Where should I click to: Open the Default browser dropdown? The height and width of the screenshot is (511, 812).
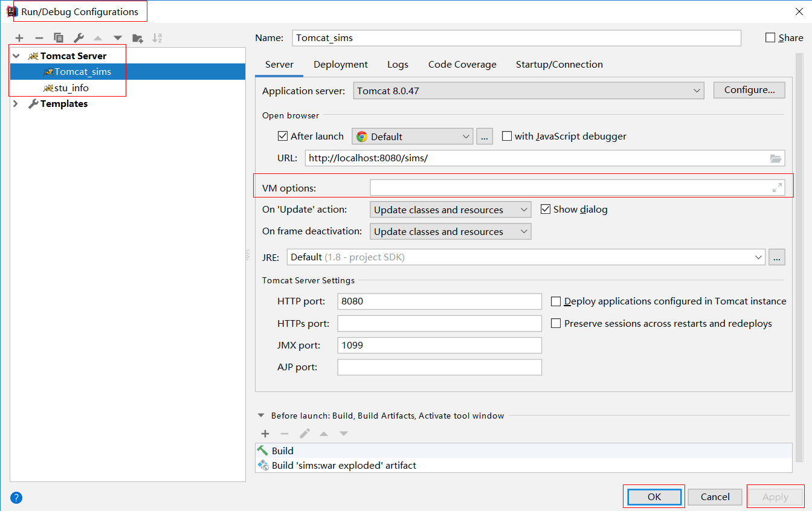pos(413,137)
